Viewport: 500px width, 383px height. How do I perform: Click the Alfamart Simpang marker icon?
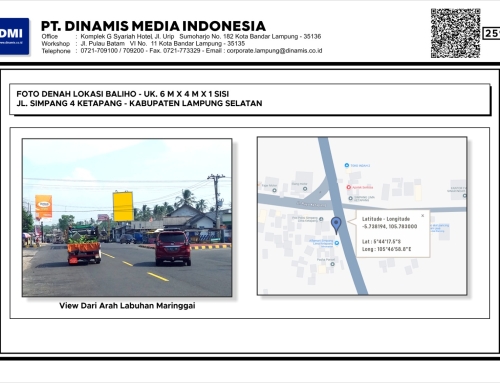point(337,243)
